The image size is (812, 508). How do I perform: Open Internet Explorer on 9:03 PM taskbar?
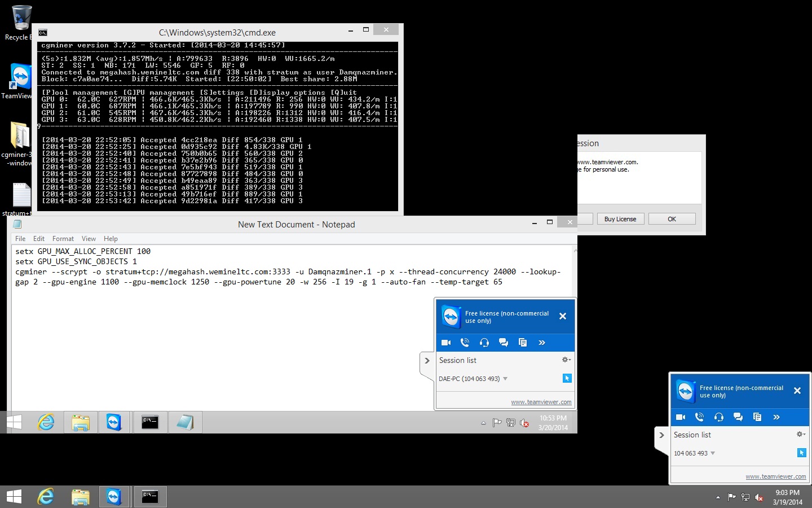(x=46, y=497)
